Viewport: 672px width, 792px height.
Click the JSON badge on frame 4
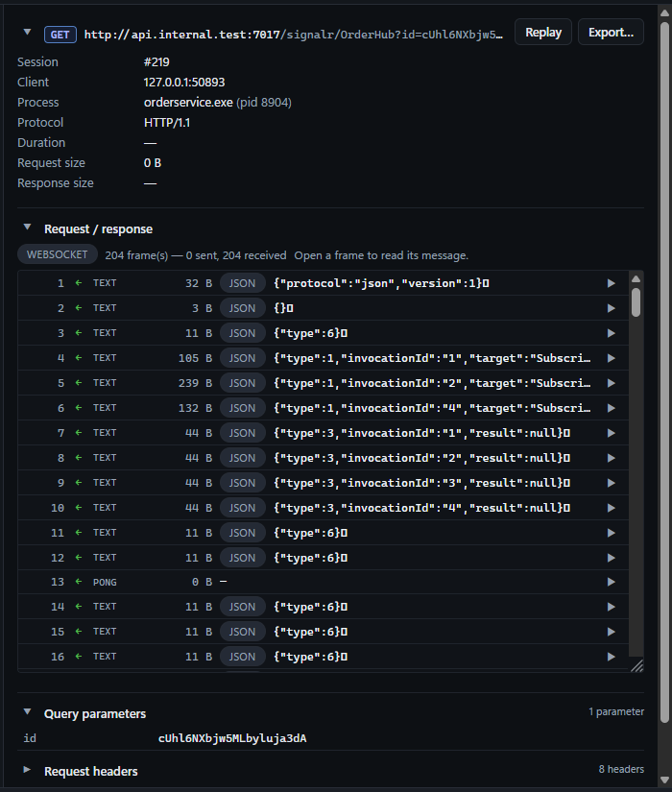point(243,358)
